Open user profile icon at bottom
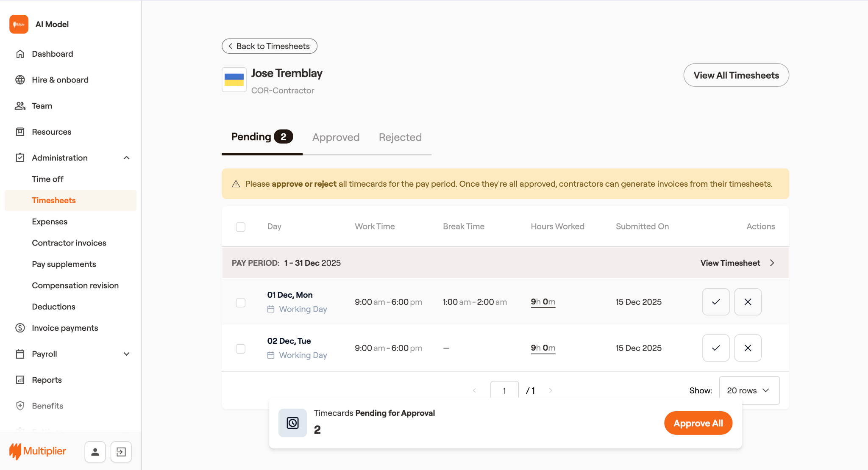 [x=95, y=452]
